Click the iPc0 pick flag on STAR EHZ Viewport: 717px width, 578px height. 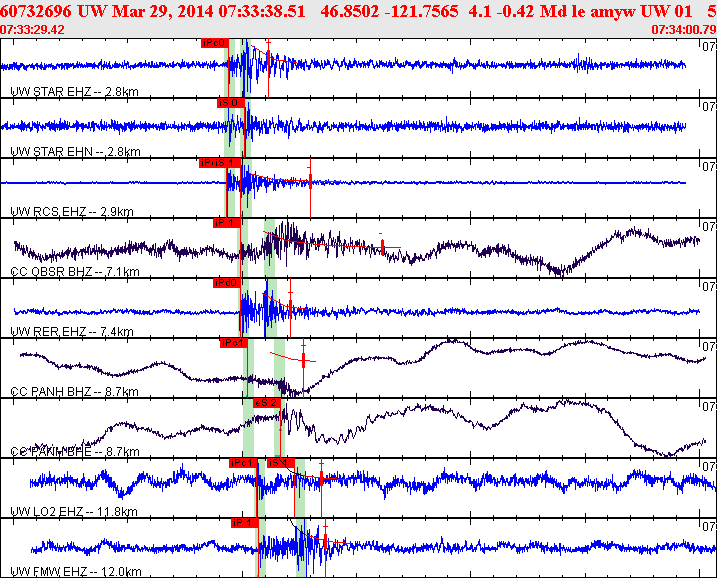pyautogui.click(x=214, y=43)
